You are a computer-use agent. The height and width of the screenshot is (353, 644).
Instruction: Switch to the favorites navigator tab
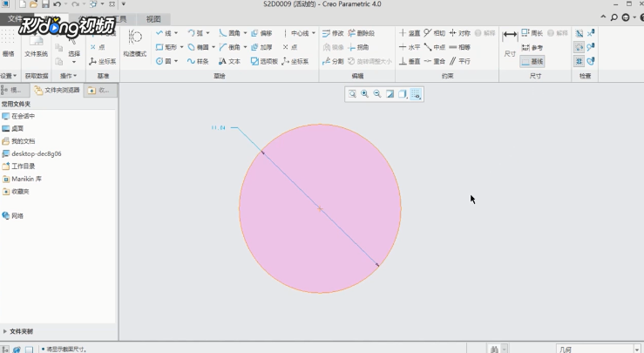(x=100, y=90)
